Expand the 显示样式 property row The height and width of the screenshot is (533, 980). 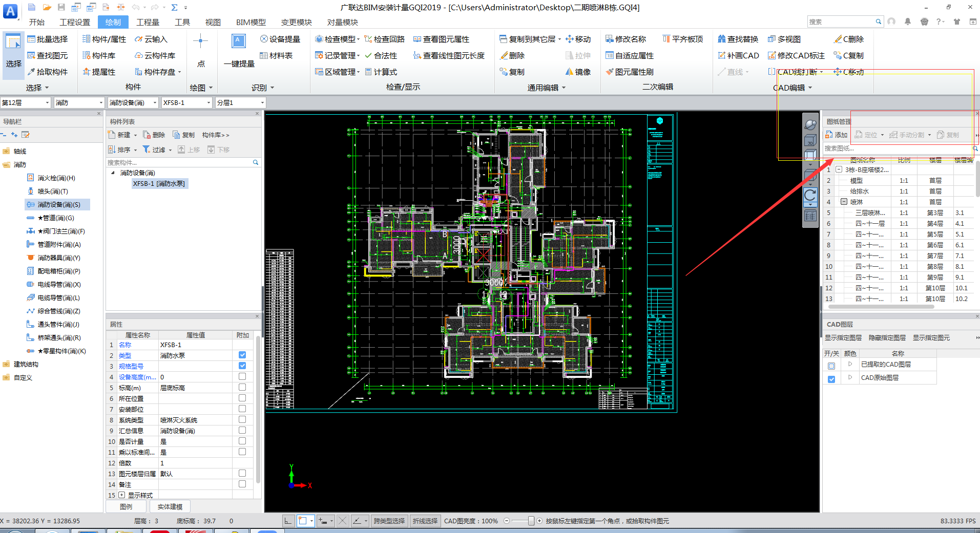click(122, 495)
